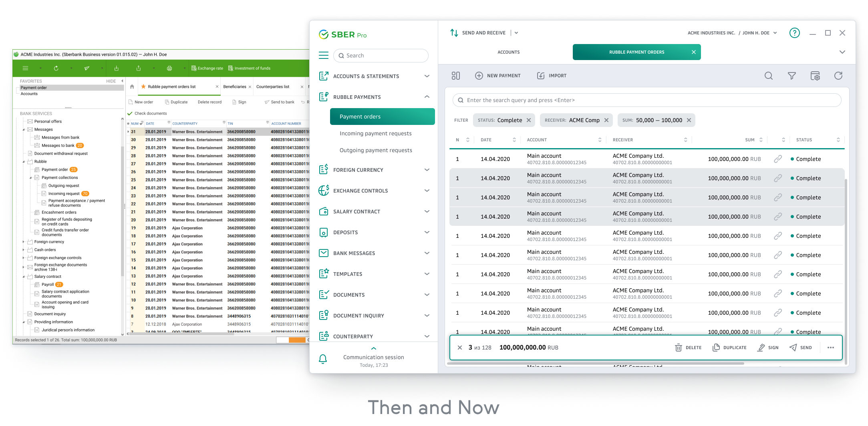Viewport: 868px width, 426px height.
Task: Click the notification bell icon
Action: (323, 359)
